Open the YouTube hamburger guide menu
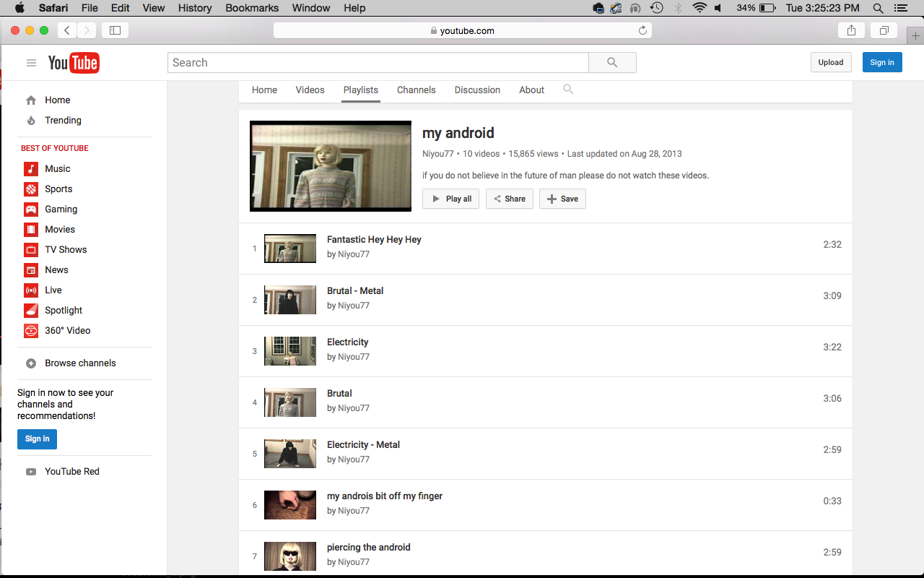This screenshot has width=924, height=578. [31, 63]
